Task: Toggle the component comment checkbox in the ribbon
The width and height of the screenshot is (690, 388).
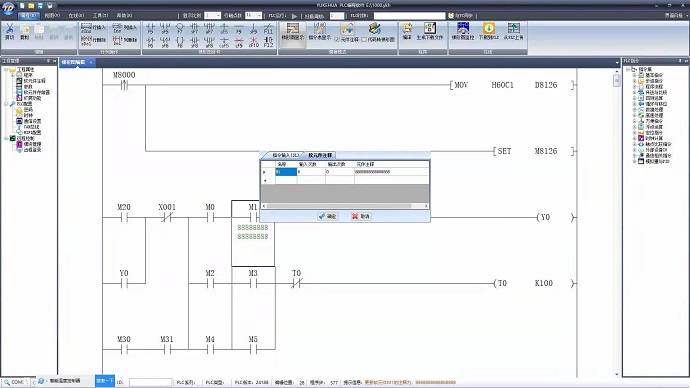Action: pos(337,40)
